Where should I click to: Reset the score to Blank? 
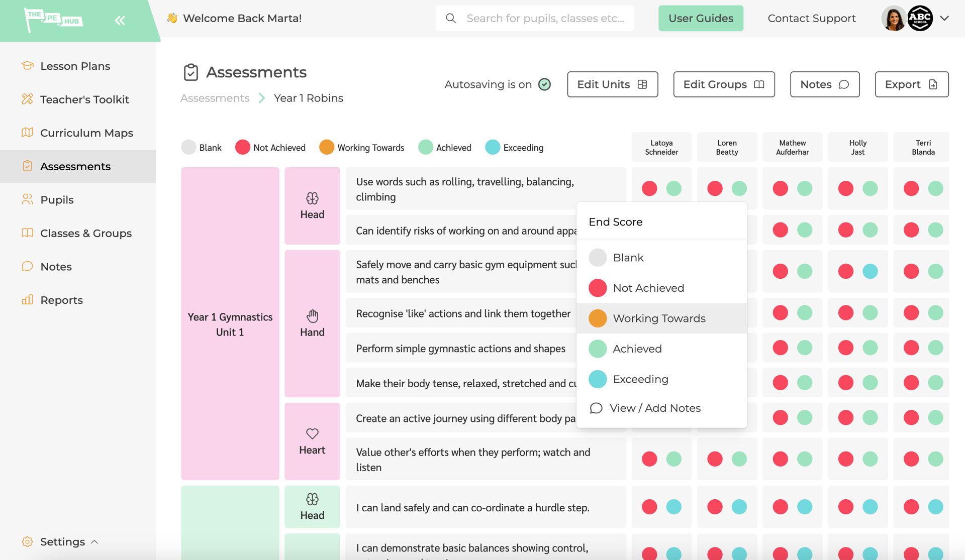[628, 257]
